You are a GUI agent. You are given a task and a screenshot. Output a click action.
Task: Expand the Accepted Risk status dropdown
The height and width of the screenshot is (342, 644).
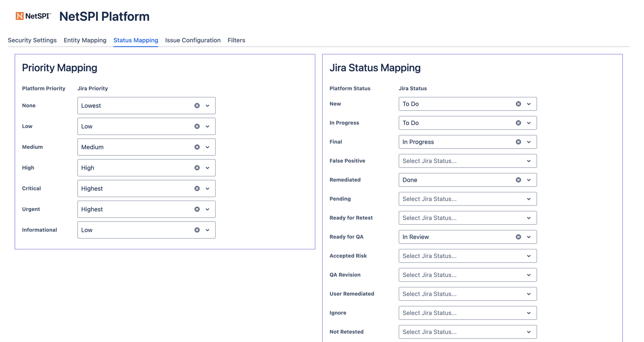[528, 256]
